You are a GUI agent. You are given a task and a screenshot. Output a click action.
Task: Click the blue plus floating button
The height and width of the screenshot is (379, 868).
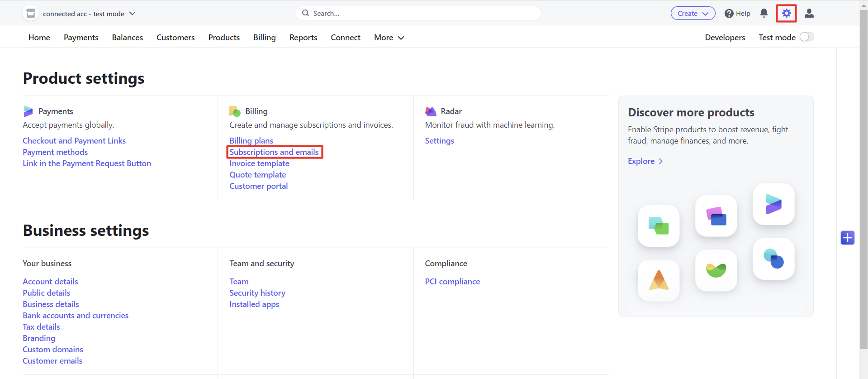tap(847, 238)
